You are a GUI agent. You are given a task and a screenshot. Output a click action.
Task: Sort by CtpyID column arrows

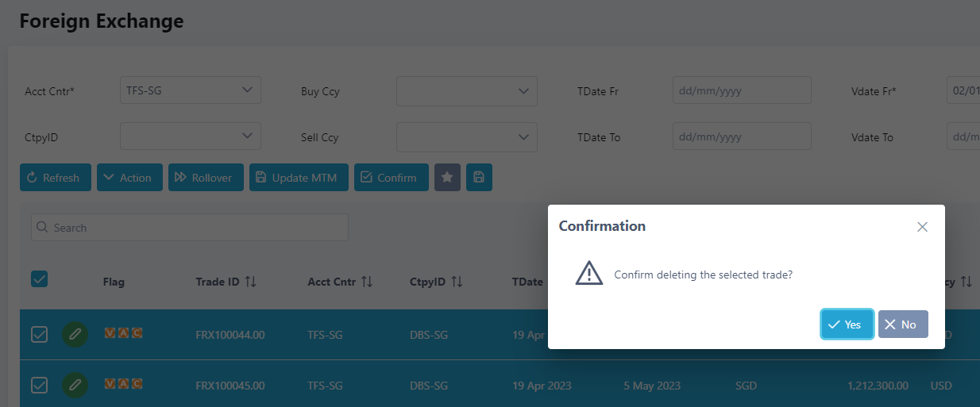pos(457,282)
